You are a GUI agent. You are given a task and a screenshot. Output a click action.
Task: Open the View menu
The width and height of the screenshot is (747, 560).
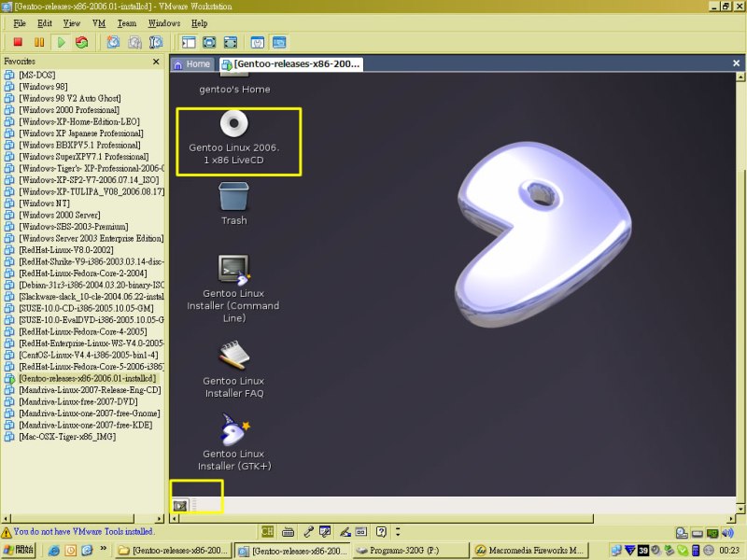[72, 23]
